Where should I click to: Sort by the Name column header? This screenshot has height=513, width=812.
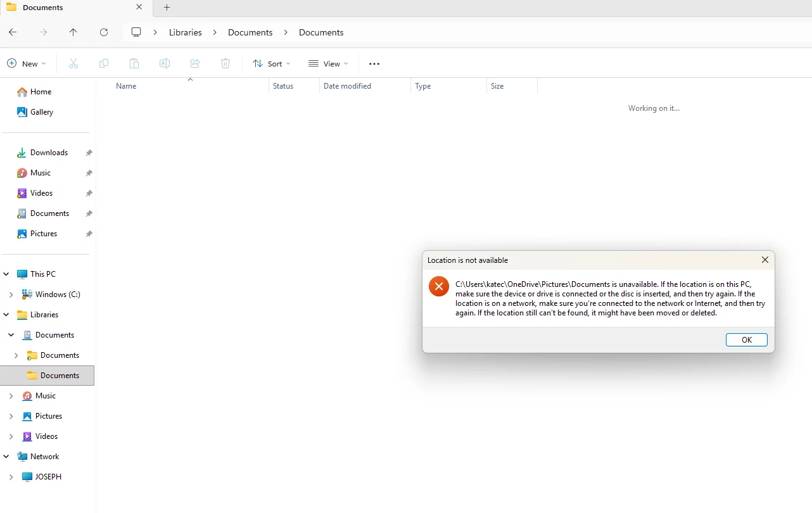click(x=126, y=86)
